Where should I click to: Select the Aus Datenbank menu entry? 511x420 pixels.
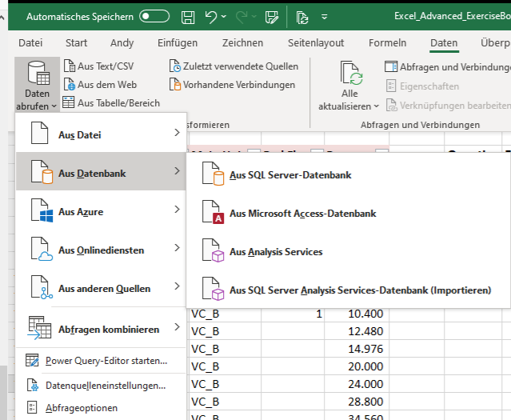click(x=101, y=171)
